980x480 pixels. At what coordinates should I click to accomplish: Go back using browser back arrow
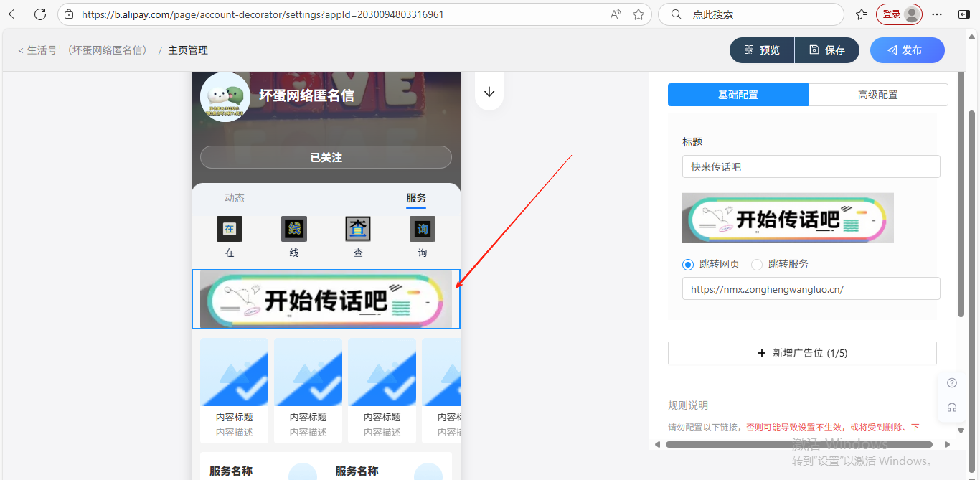click(x=14, y=14)
